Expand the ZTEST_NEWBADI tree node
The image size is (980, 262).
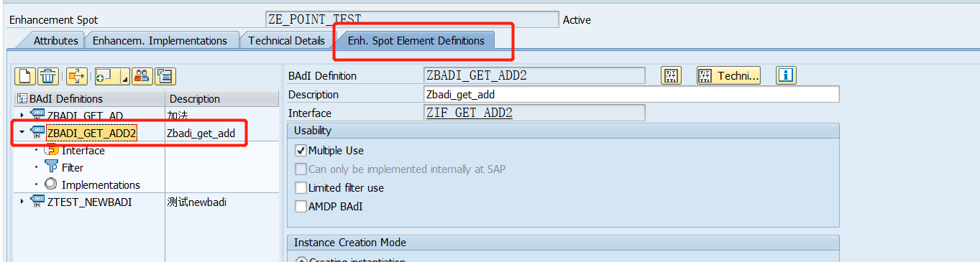[x=22, y=202]
